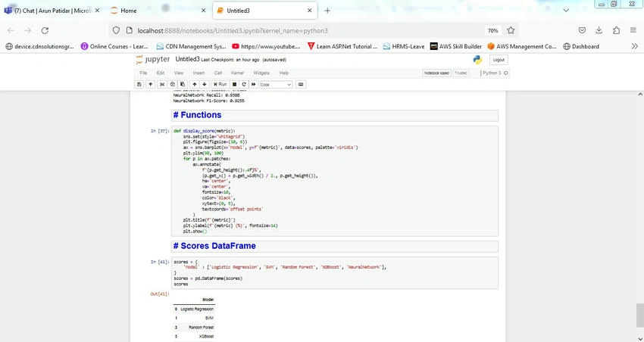
Task: Select the Scores DataFrame heading cell
Action: coord(335,246)
